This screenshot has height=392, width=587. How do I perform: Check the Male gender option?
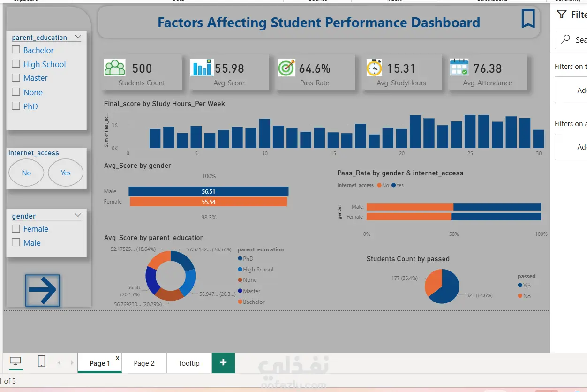(x=16, y=242)
